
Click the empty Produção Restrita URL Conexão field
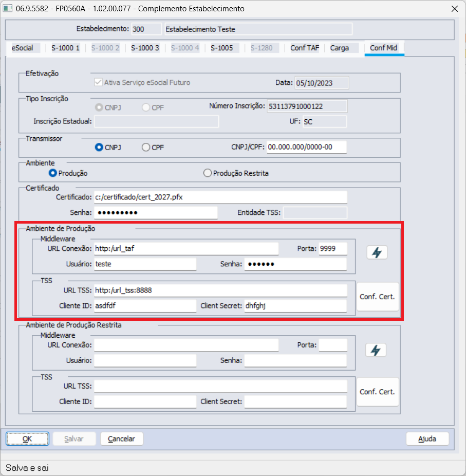(x=187, y=345)
